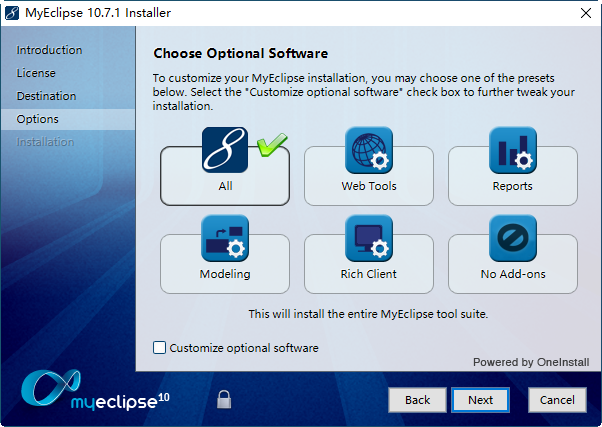Select the Options step in sidebar
602x427 pixels.
pyautogui.click(x=37, y=119)
